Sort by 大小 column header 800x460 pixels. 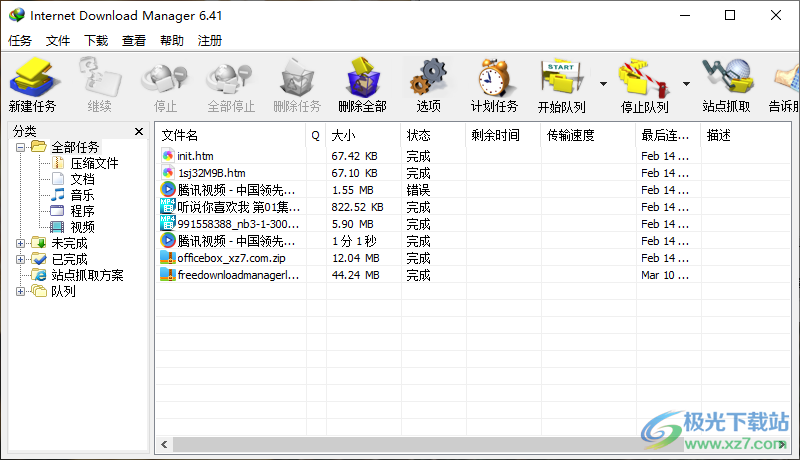point(363,135)
